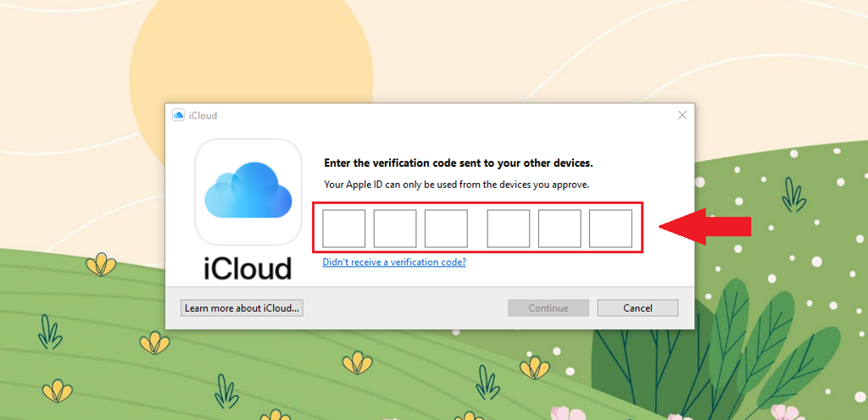The image size is (868, 420).
Task: Click the bold "Enter the verification code" heading
Action: point(459,163)
